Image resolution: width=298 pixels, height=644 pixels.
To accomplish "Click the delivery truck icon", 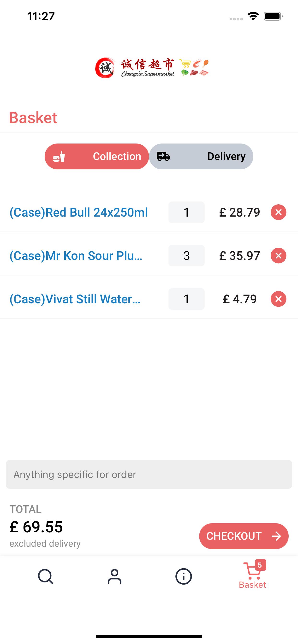I will (163, 156).
